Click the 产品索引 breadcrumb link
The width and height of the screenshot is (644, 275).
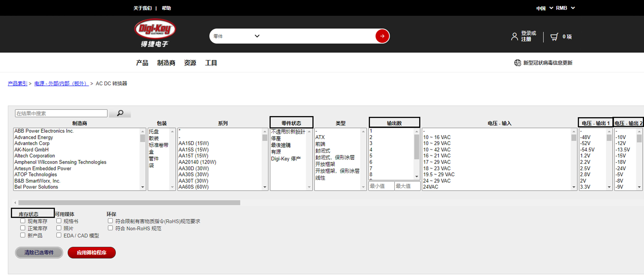(18, 83)
